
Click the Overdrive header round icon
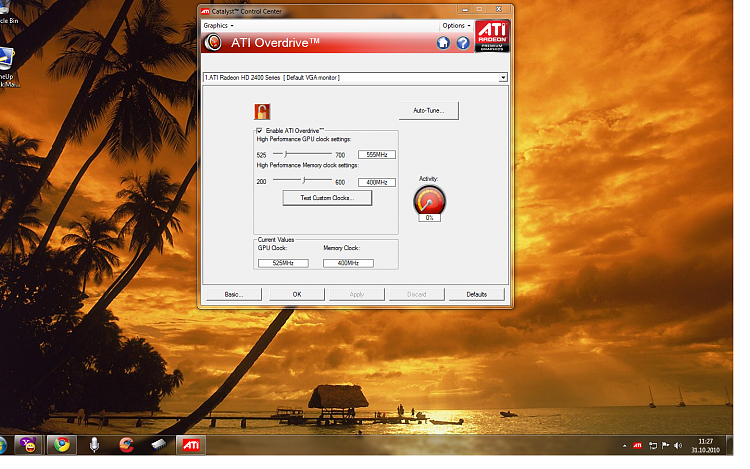coord(213,43)
